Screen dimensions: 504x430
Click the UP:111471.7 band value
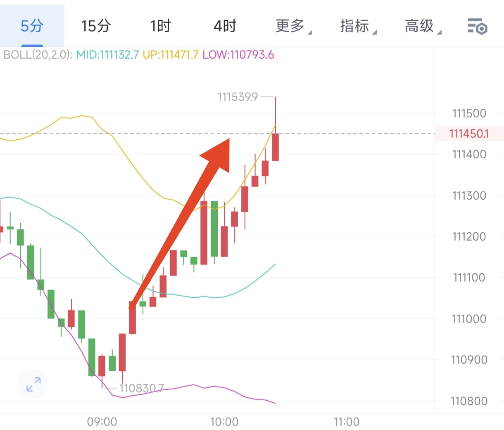click(x=170, y=55)
